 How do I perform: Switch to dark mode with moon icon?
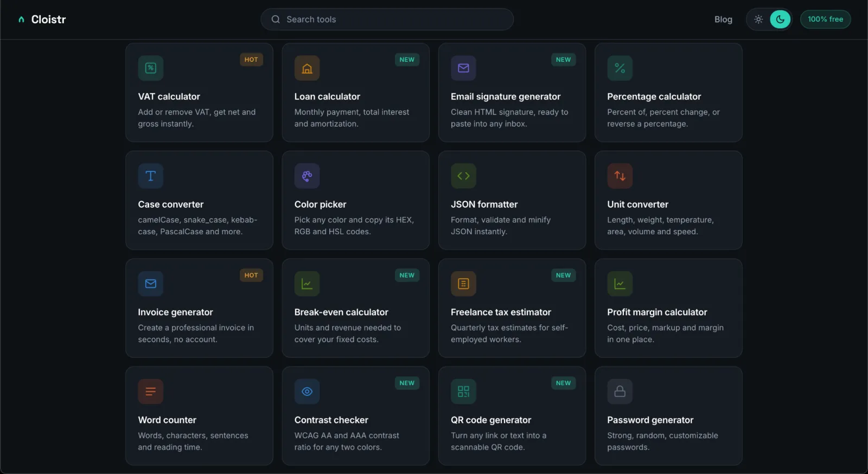[x=780, y=20]
